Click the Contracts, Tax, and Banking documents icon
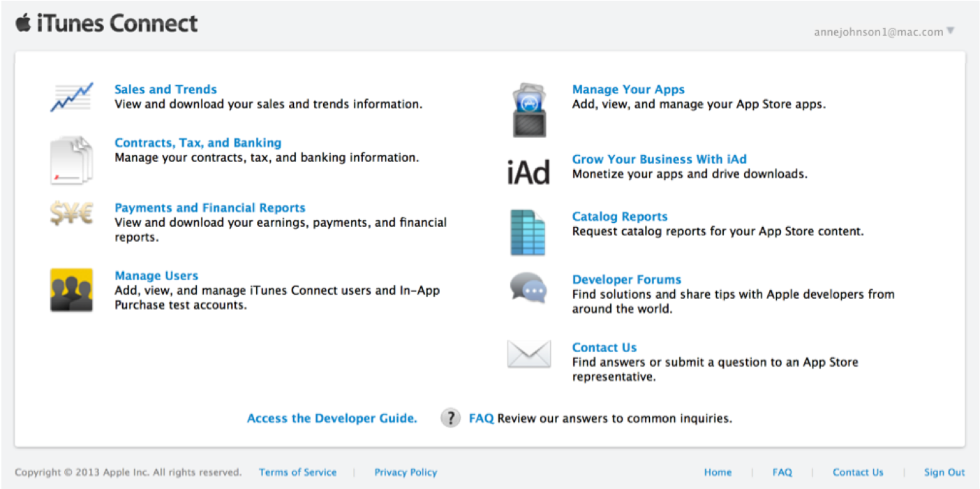980x489 pixels. coord(71,161)
